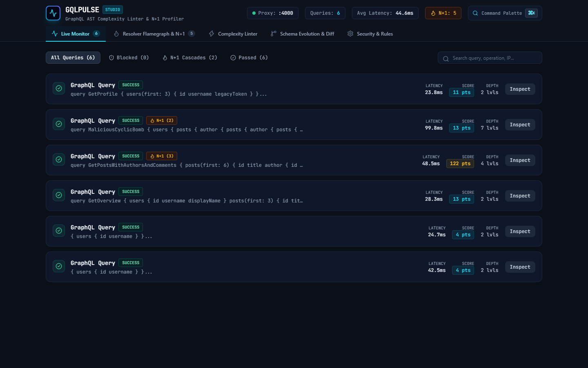Click the STUDIO badge next to GQLPULSE

(113, 10)
